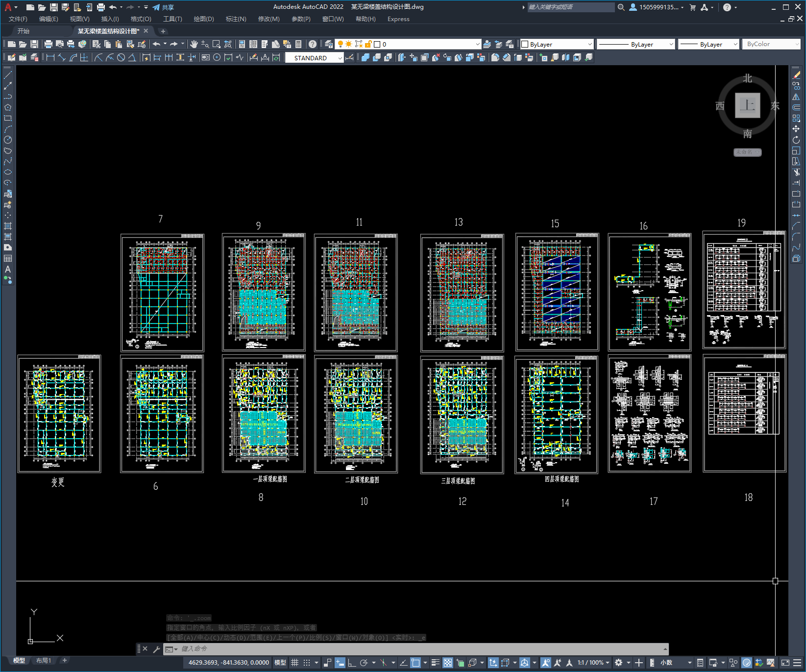This screenshot has width=806, height=672.
Task: Select the Line tool in draw toolbar
Action: click(8, 75)
